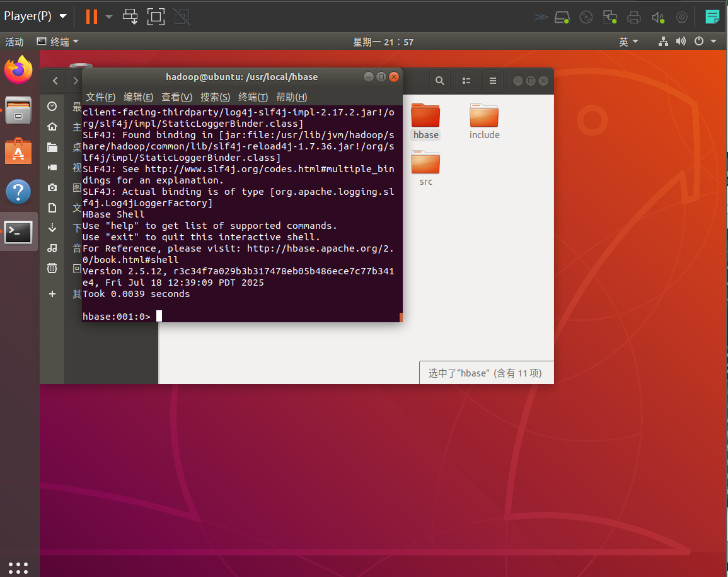Viewport: 728px width, 577px height.
Task: Click the Took 0.0039 seconds line
Action: 136,294
